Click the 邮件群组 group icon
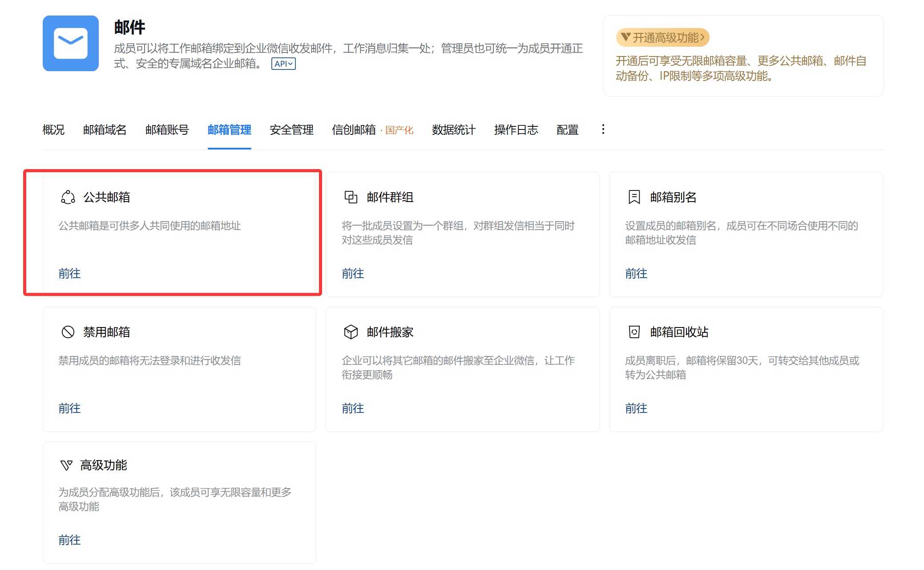924x570 pixels. pyautogui.click(x=351, y=197)
